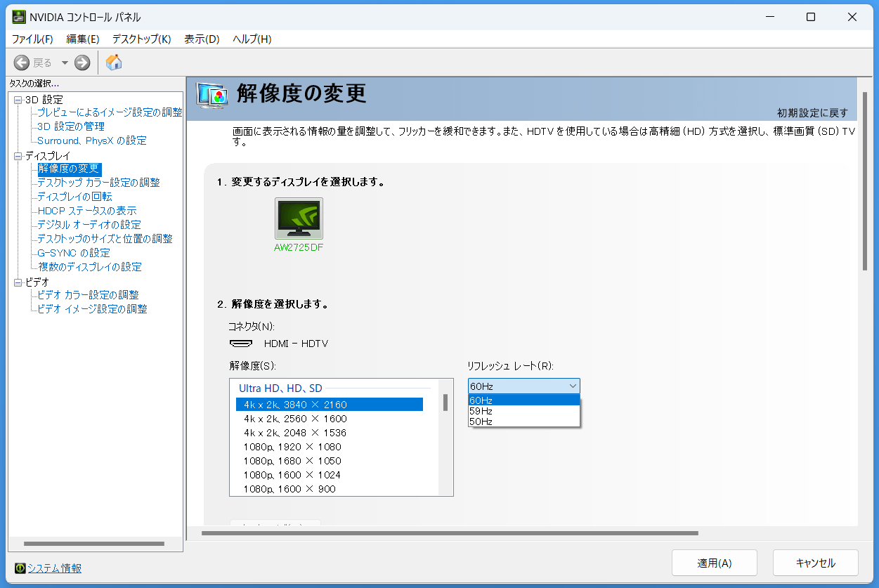Click the Ultra HD、HD、SD group header

tap(280, 388)
